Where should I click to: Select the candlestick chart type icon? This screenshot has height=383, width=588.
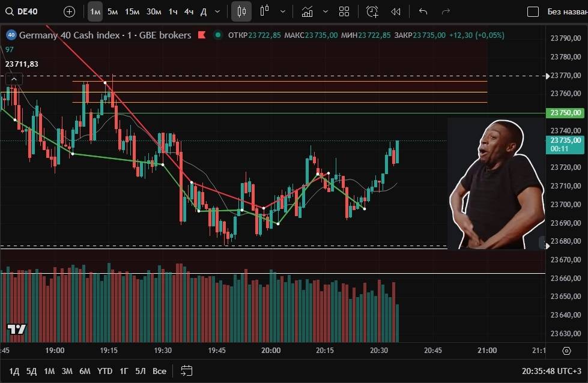241,11
